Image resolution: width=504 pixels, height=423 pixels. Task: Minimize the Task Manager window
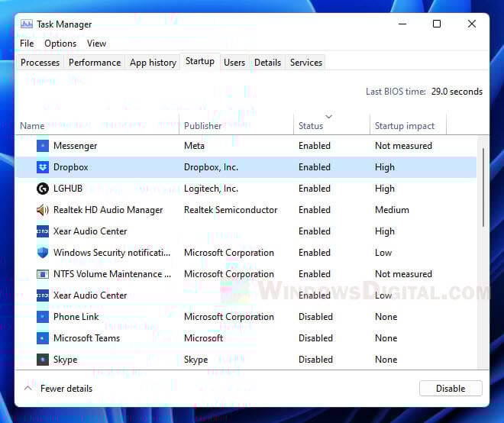(402, 24)
